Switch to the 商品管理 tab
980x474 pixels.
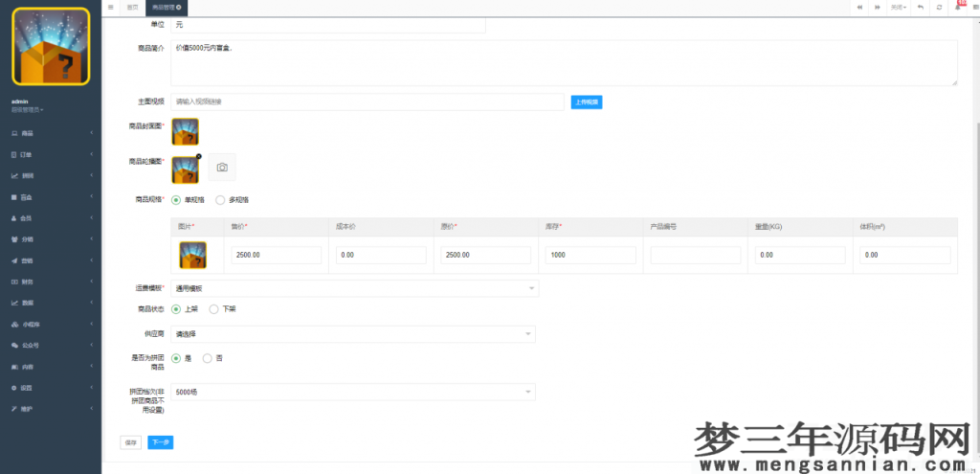(x=167, y=8)
